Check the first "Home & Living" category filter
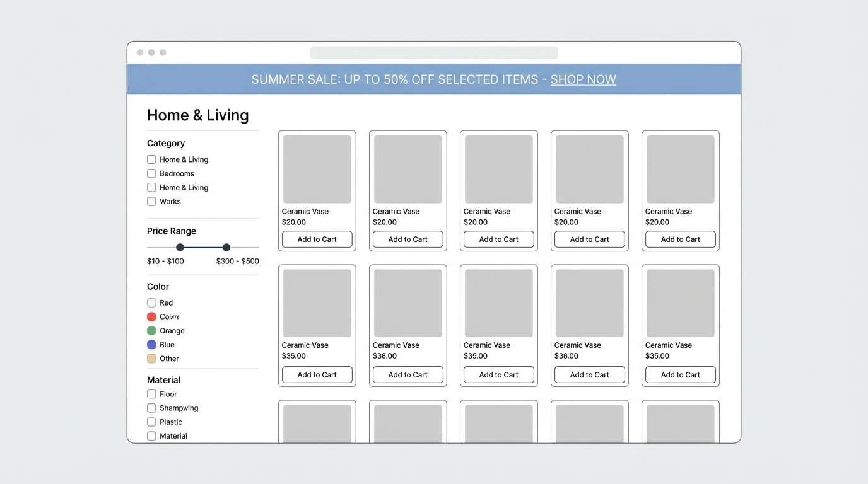This screenshot has width=868, height=484. pos(151,159)
